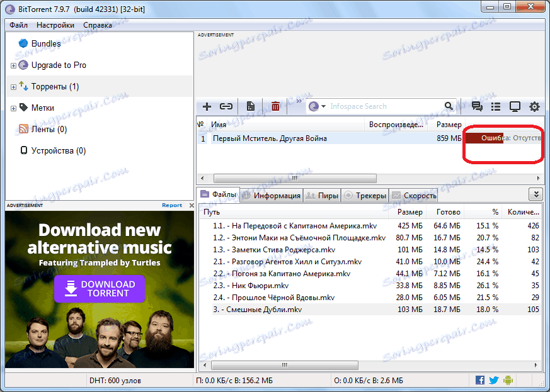Select file Смешные Дубли.mkv
This screenshot has height=392, width=550.
click(258, 309)
